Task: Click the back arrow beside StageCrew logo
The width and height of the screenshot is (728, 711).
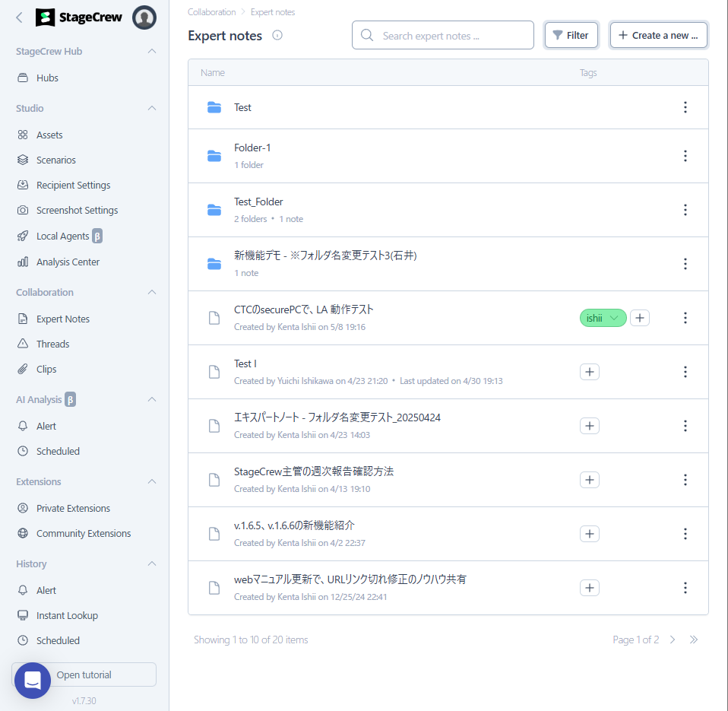Action: [20, 17]
